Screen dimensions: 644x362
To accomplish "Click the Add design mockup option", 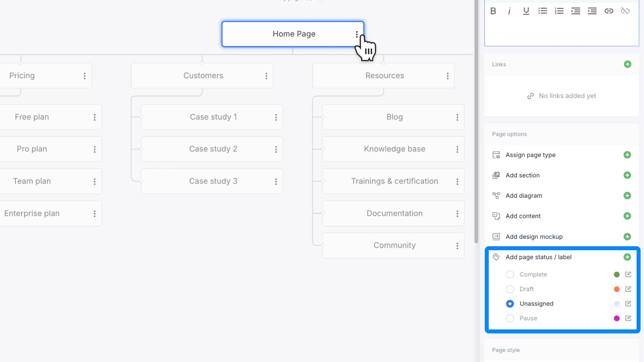I will click(534, 237).
